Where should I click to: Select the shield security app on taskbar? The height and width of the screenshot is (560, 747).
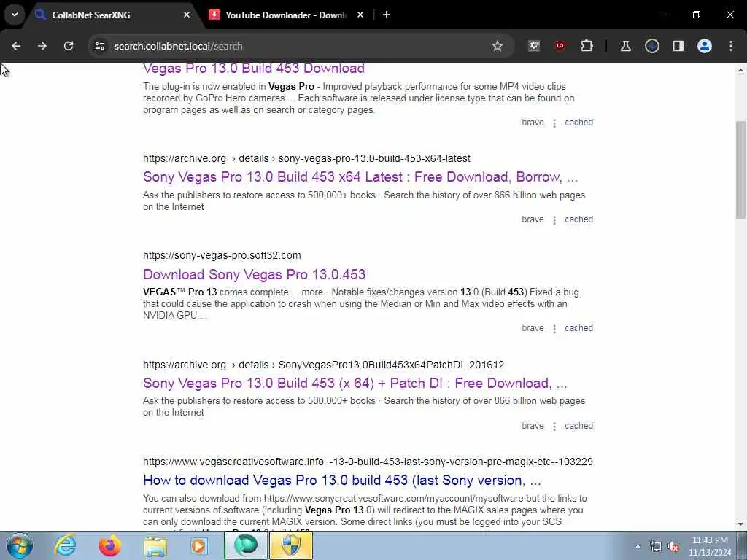[291, 545]
